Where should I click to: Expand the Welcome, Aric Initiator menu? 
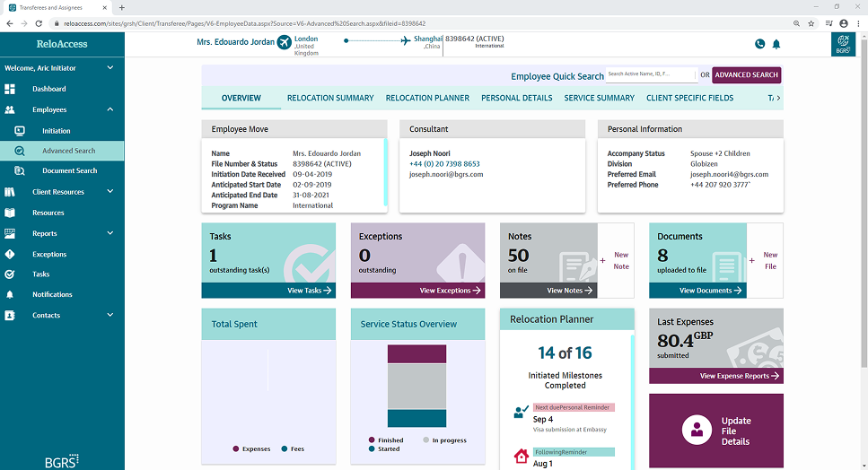110,67
